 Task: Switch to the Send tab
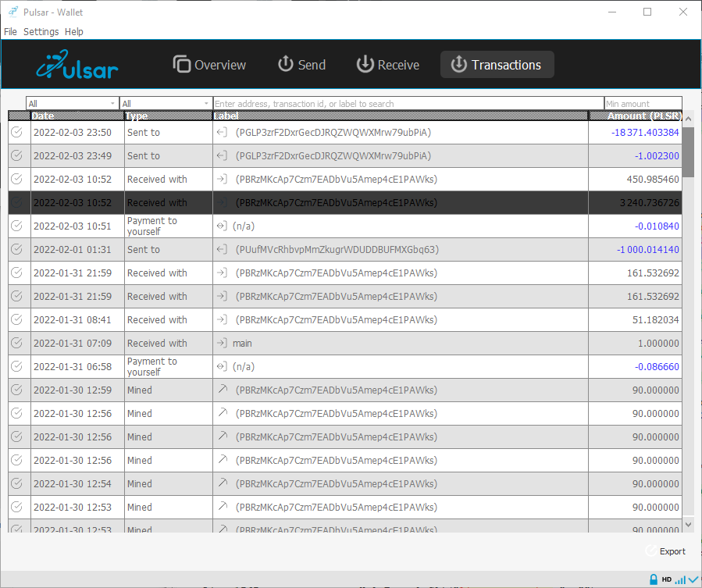pyautogui.click(x=301, y=65)
